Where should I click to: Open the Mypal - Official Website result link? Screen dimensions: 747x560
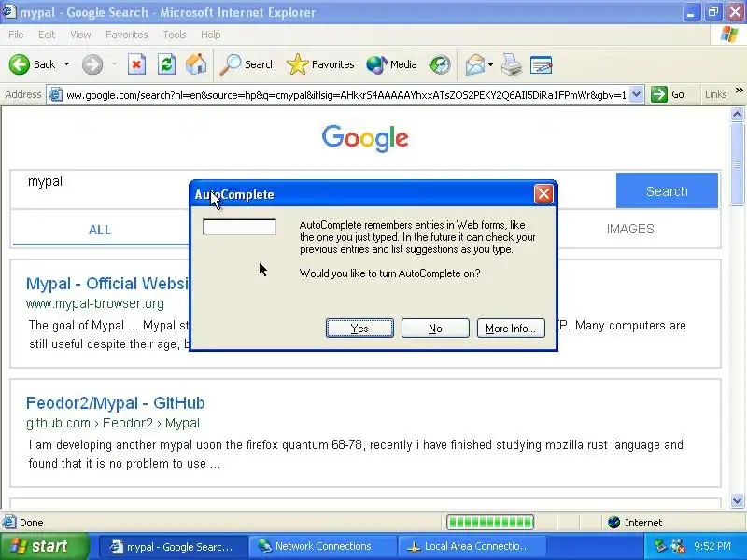(107, 284)
